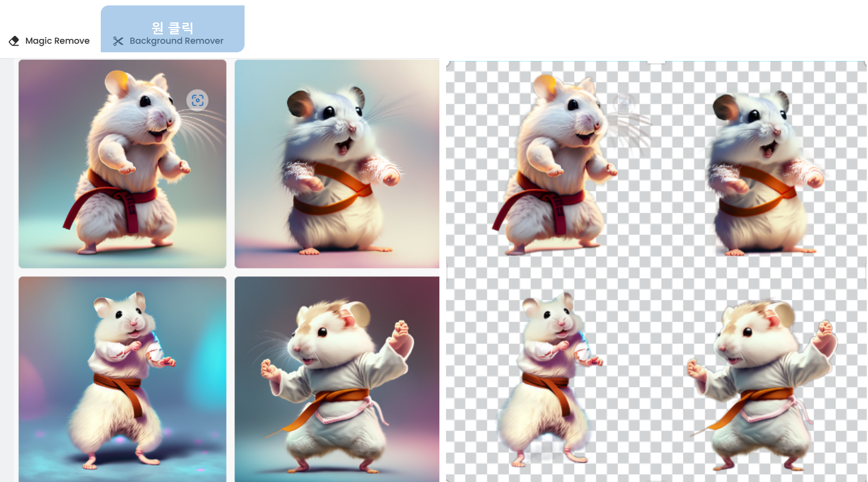Click the top-right corner handle of the canvas
Image resolution: width=868 pixels, height=482 pixels.
865,63
